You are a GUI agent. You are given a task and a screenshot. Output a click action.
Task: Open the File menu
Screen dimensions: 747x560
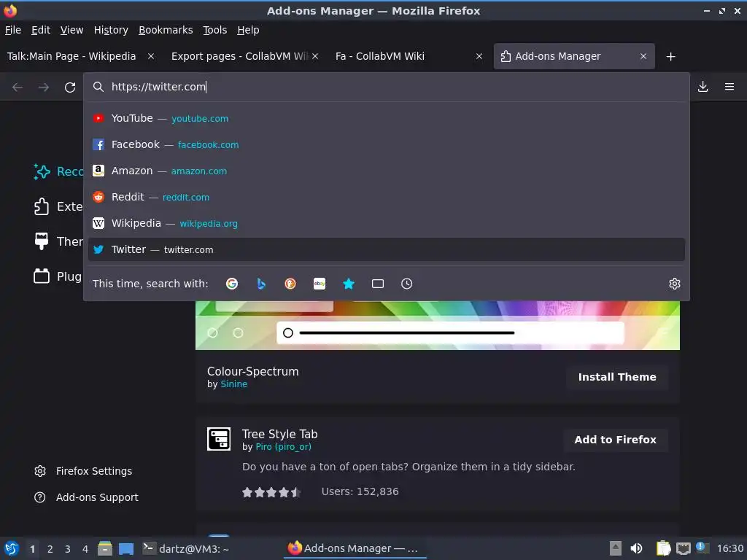tap(13, 30)
